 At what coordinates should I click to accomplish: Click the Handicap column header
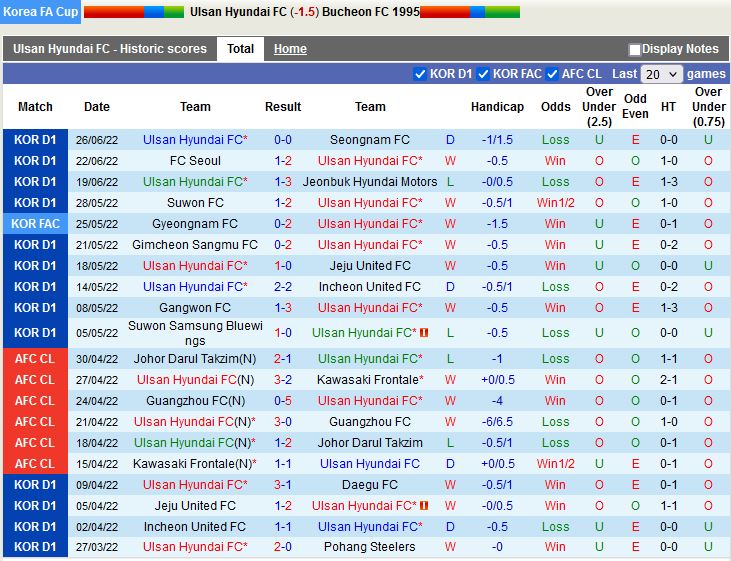(497, 107)
